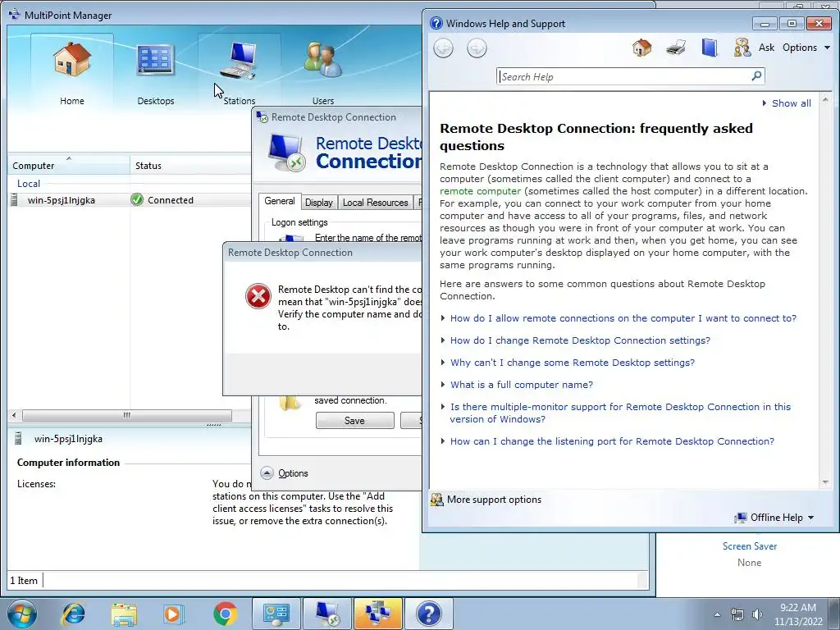Click the Connected status cell

(171, 200)
